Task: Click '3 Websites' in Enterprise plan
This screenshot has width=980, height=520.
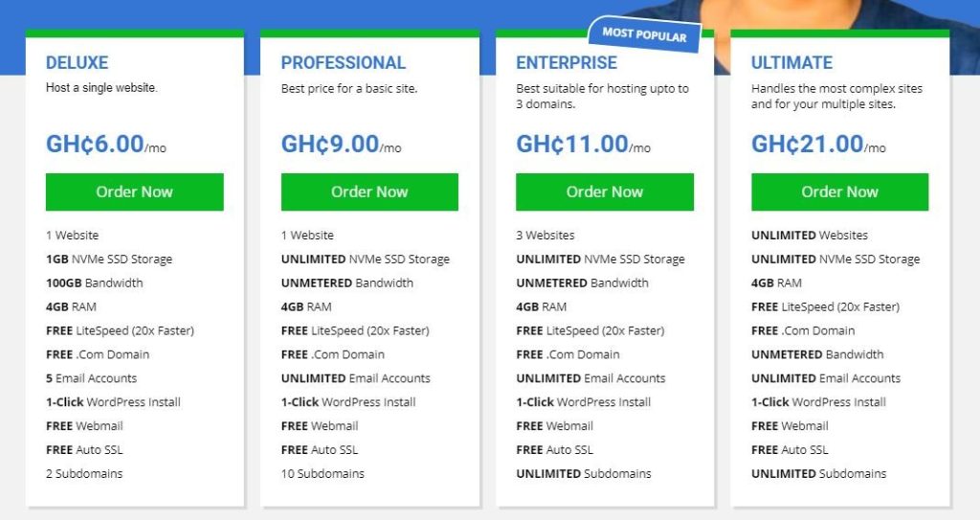Action: tap(545, 236)
